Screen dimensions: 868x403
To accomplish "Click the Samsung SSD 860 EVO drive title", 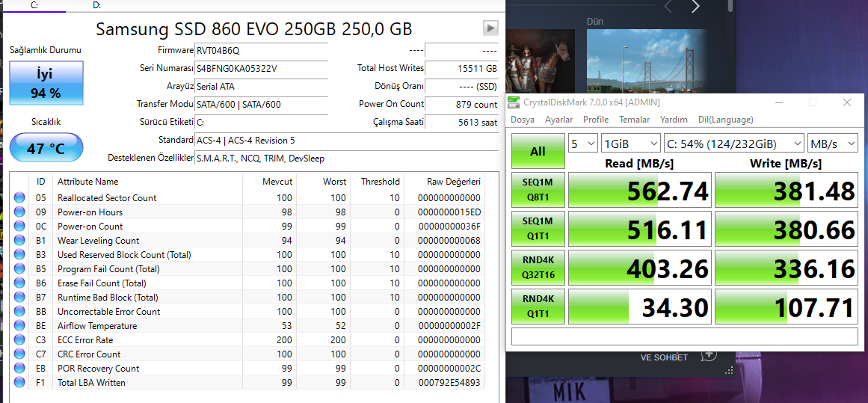I will (254, 28).
